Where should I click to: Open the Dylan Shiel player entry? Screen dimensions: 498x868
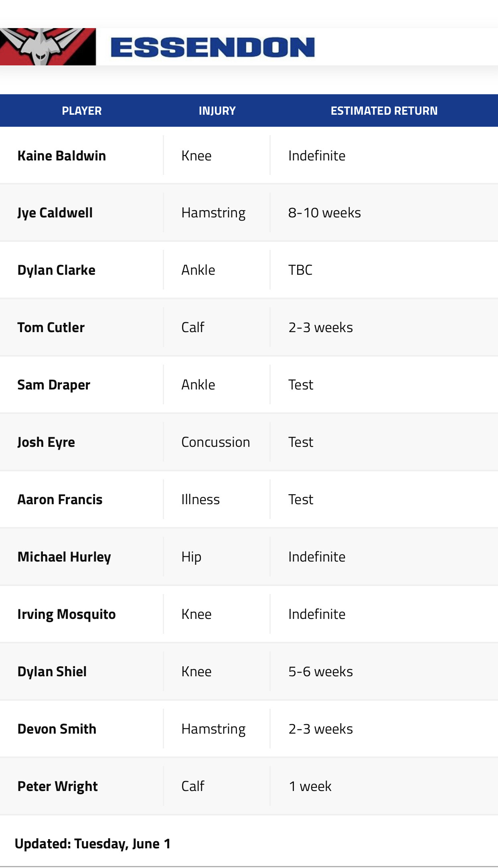pos(52,672)
